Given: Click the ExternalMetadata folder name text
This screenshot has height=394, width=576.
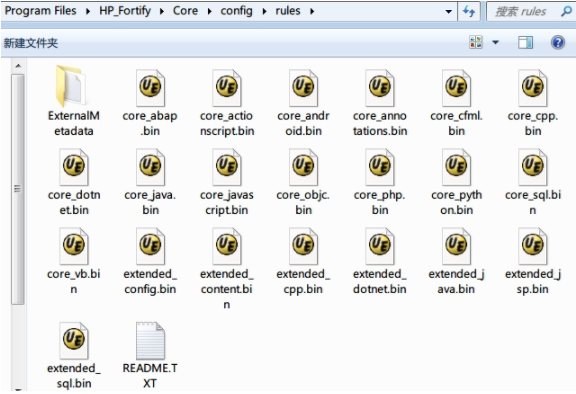Looking at the screenshot, I should pos(74,123).
